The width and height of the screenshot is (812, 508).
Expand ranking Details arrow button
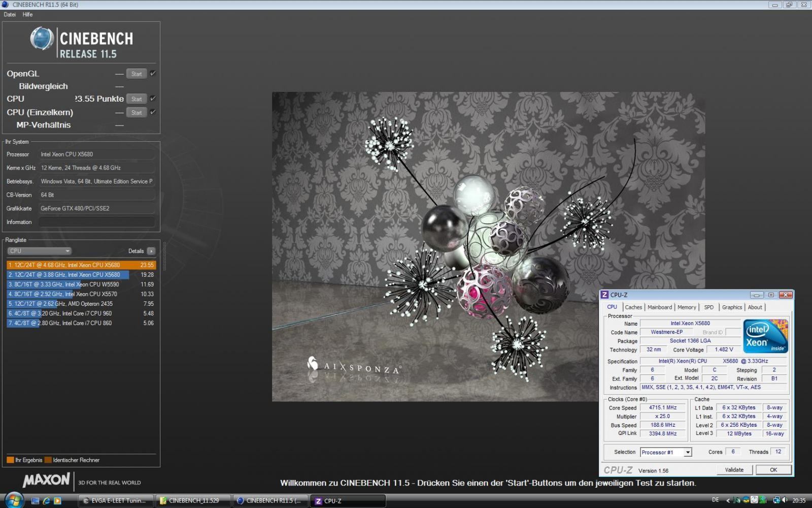pos(151,251)
